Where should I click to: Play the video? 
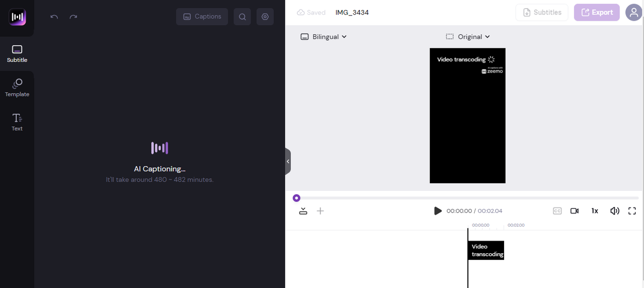tap(438, 211)
